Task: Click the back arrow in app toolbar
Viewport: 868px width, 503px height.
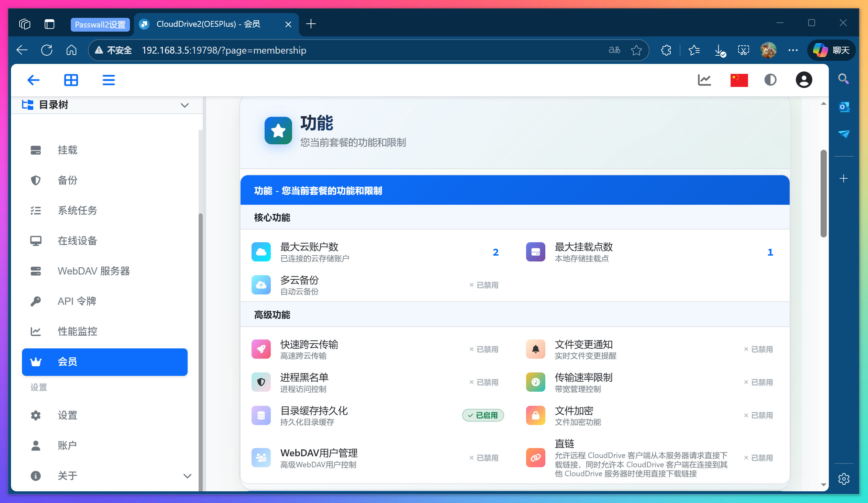Action: pos(33,79)
